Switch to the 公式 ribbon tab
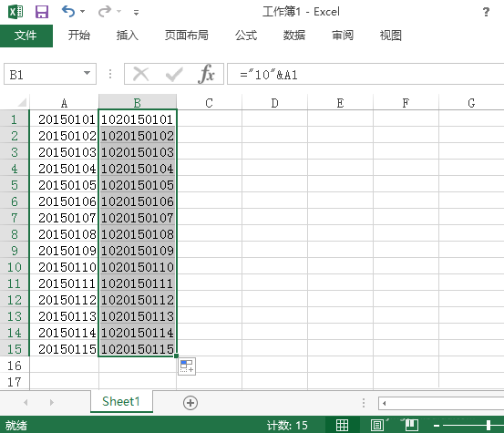This screenshot has height=433, width=504. [x=246, y=36]
